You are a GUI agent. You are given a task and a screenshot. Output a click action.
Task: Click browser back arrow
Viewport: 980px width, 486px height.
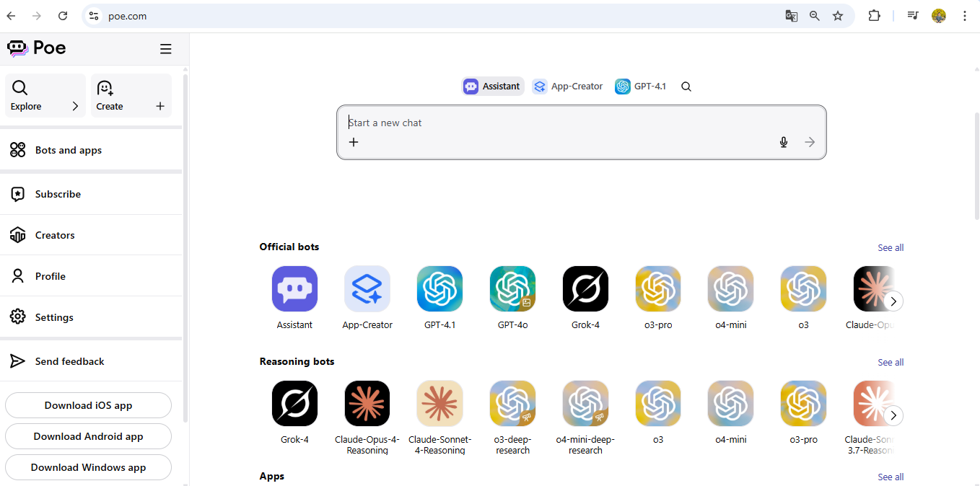(11, 16)
